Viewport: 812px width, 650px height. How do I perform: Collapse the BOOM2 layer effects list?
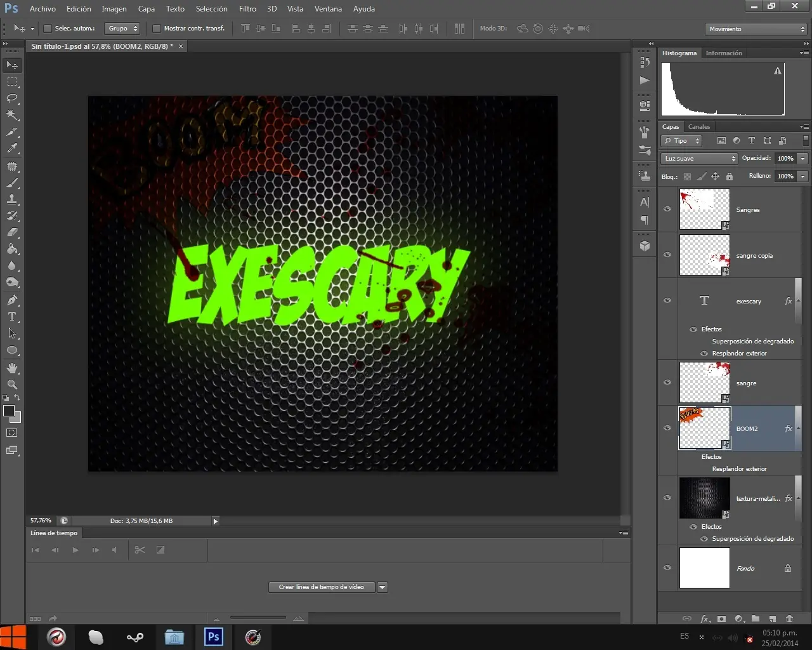(797, 428)
